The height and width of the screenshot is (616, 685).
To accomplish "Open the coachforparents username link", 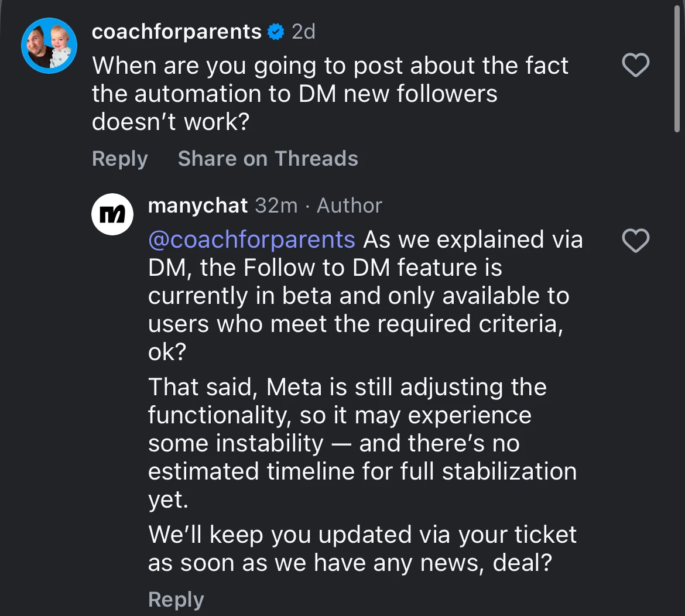I will pyautogui.click(x=176, y=32).
